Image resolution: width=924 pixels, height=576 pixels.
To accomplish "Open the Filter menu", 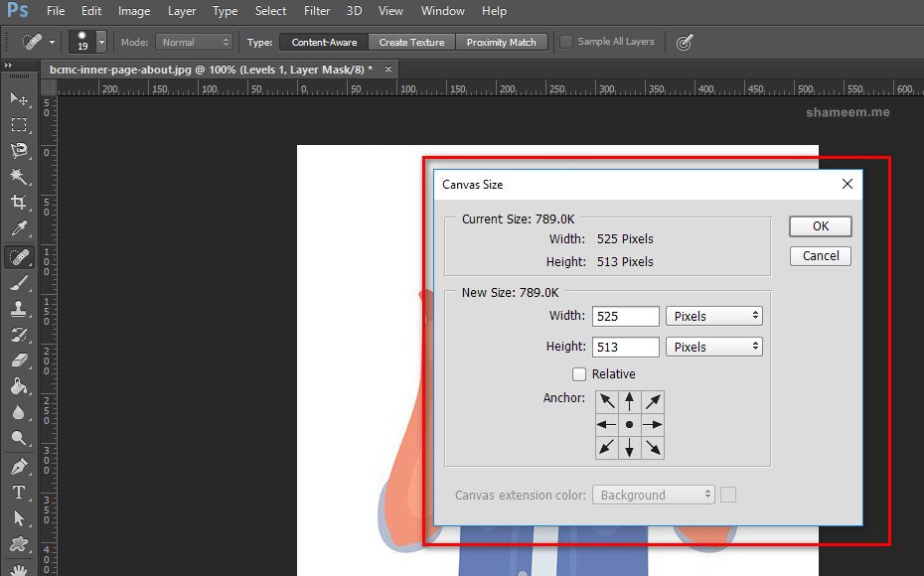I will (x=317, y=11).
